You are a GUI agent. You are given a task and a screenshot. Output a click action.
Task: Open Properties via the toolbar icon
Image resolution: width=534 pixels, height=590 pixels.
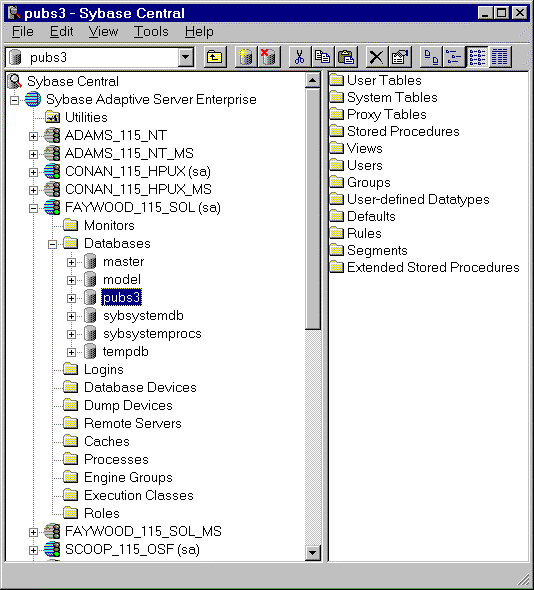(x=400, y=57)
